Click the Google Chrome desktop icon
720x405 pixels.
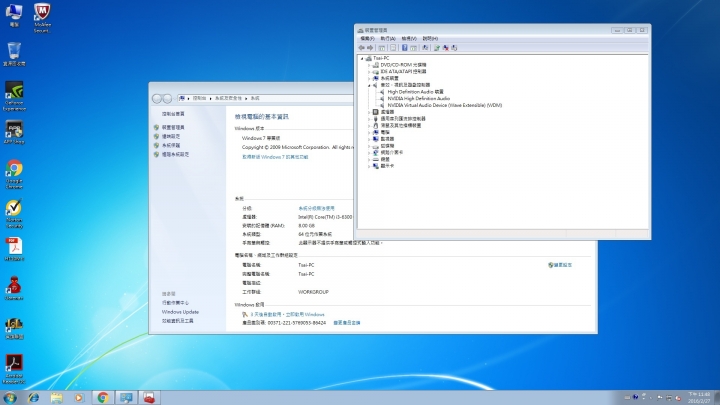click(x=14, y=174)
